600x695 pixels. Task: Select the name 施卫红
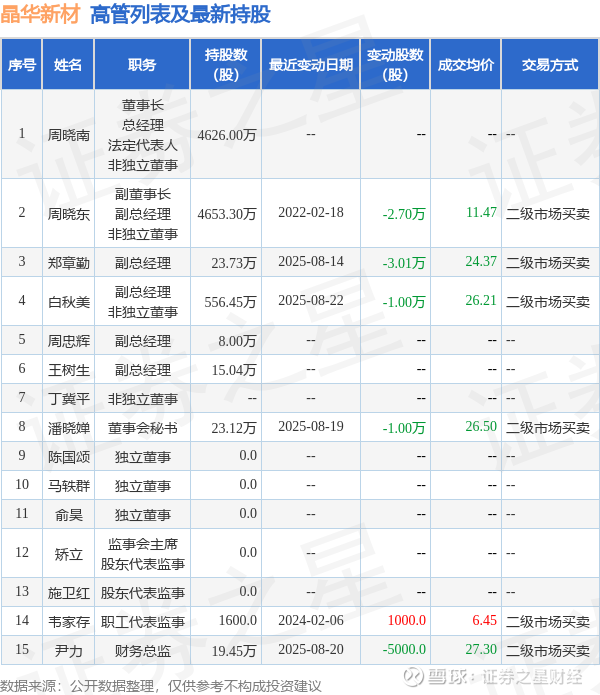69,593
